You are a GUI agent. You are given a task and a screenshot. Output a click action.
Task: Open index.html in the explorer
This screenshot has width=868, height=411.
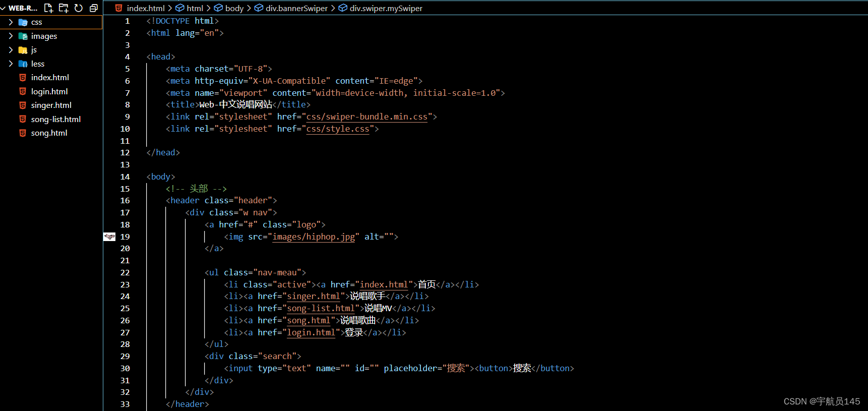50,78
